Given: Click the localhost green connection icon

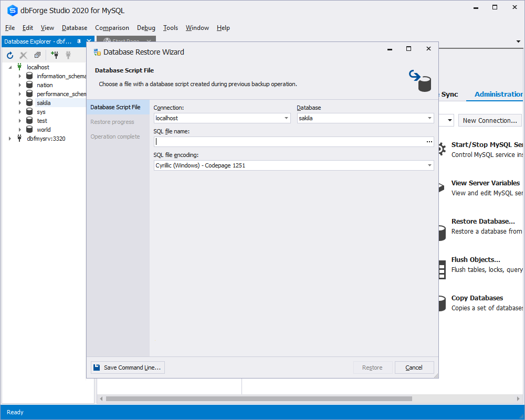Looking at the screenshot, I should [20, 67].
